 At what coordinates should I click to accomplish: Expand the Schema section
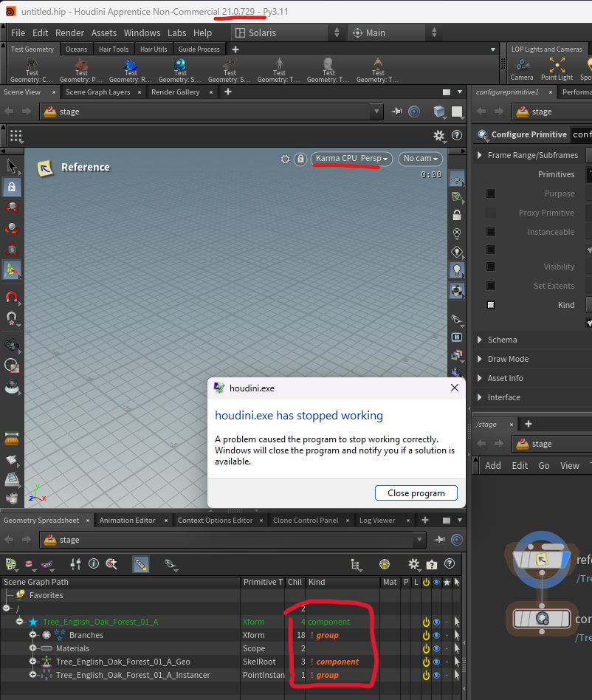pos(479,340)
